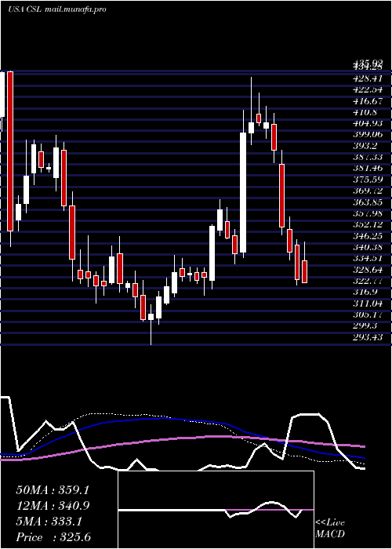Click the '<<Live MACD' label
This screenshot has width=392, height=549.
[x=330, y=529]
